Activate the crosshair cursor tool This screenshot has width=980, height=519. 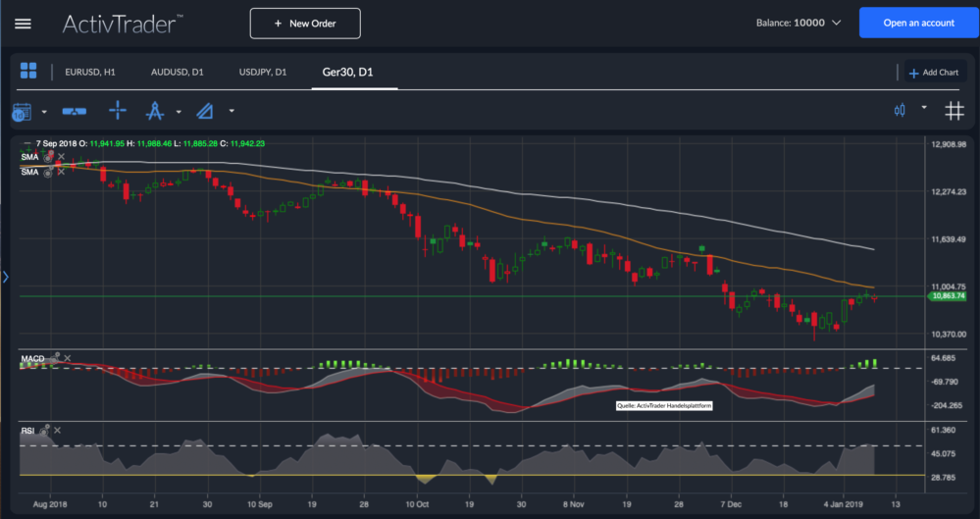pos(118,111)
